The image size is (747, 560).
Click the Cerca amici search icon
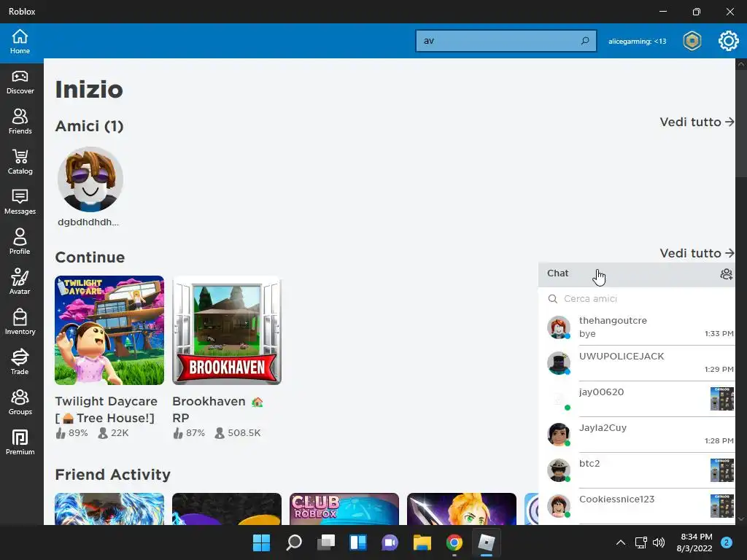(553, 298)
